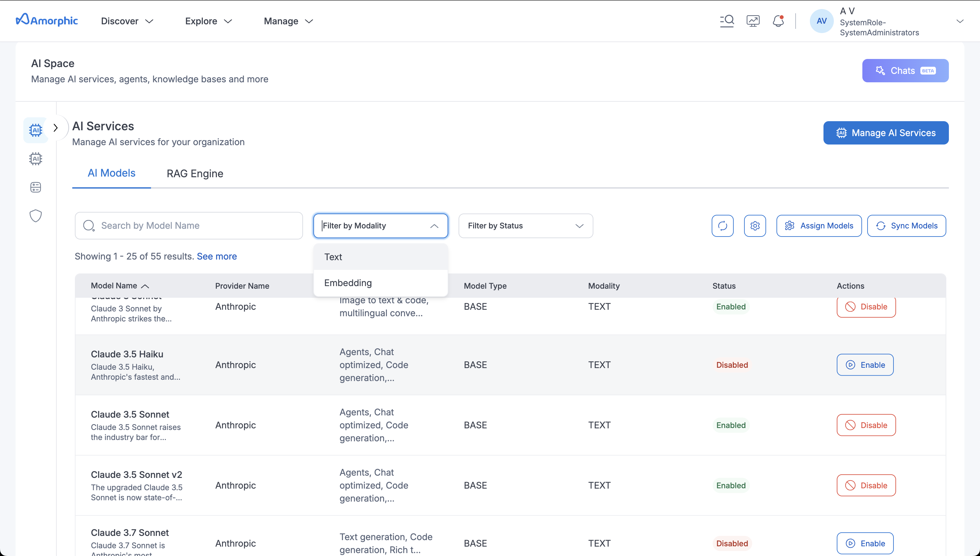Image resolution: width=980 pixels, height=556 pixels.
Task: Open the Filter by Status dropdown
Action: pyautogui.click(x=526, y=226)
